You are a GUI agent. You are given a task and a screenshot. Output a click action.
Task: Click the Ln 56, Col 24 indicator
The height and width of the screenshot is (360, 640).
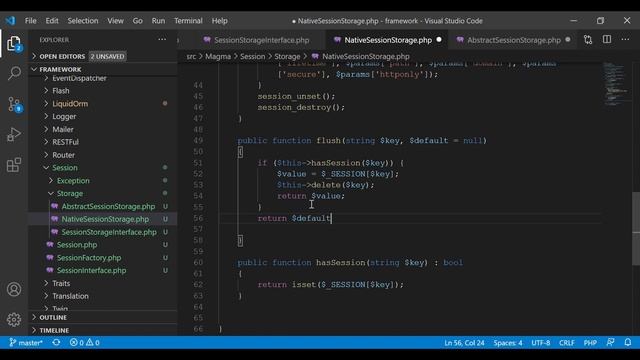464,343
